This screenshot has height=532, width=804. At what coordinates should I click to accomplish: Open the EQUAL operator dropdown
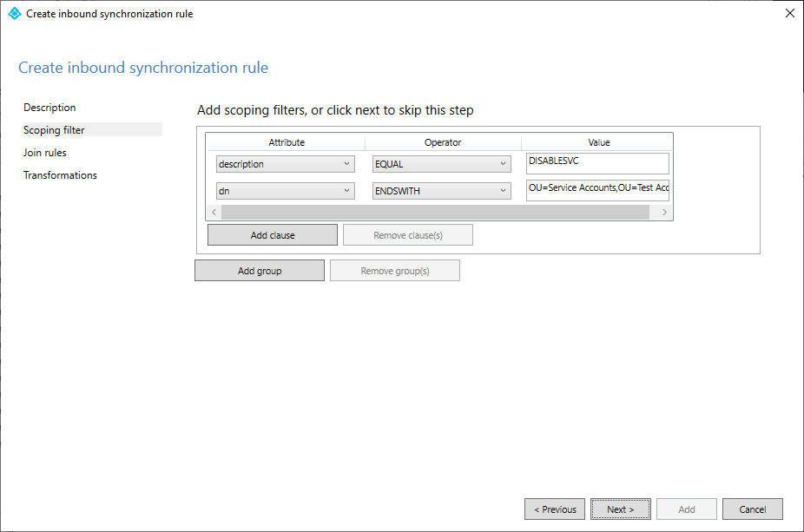click(x=441, y=164)
